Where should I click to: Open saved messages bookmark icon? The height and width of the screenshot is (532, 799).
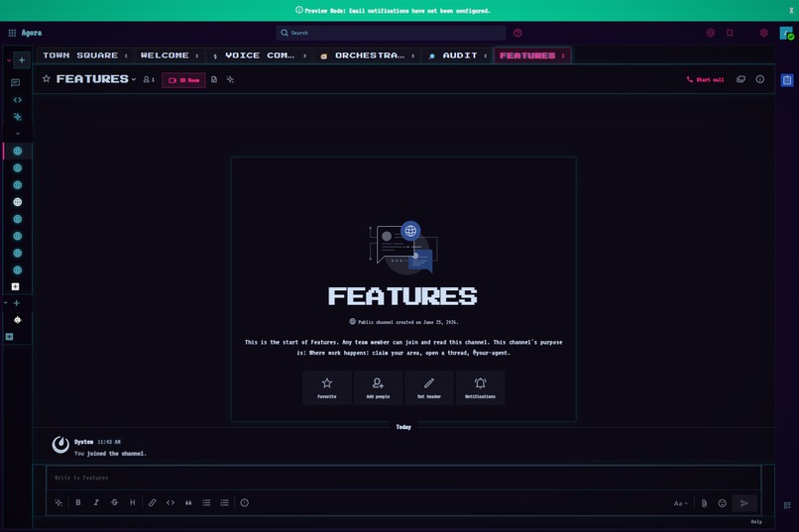click(730, 33)
